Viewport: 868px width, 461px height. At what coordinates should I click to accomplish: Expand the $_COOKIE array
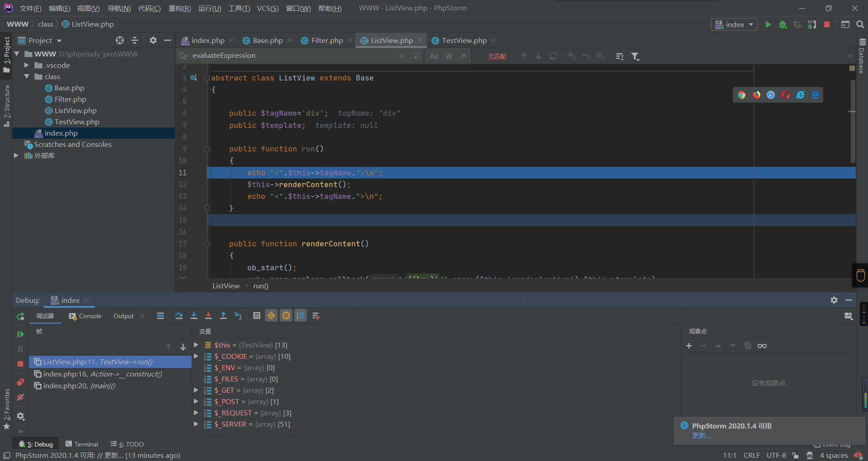click(196, 356)
